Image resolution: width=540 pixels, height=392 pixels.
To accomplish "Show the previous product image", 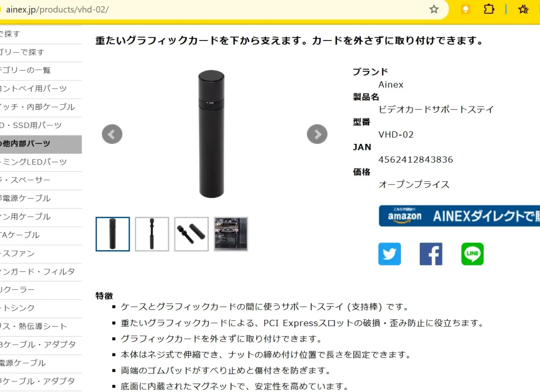I will coord(112,134).
